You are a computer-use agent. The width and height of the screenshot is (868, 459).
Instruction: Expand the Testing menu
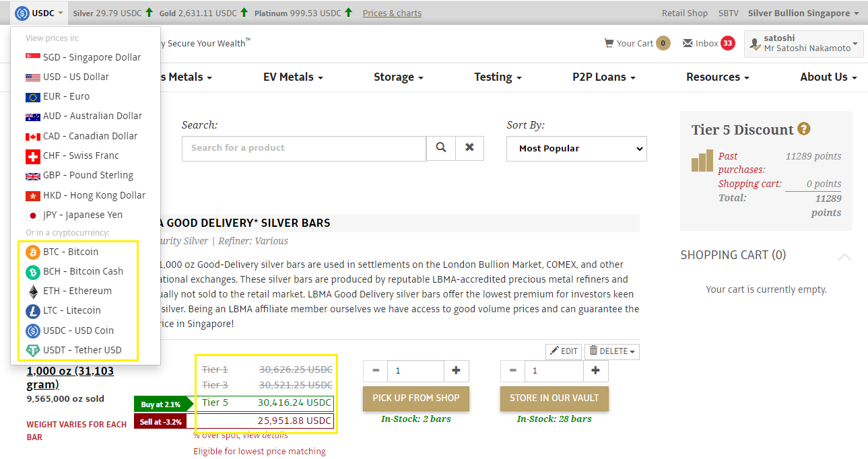pyautogui.click(x=498, y=77)
